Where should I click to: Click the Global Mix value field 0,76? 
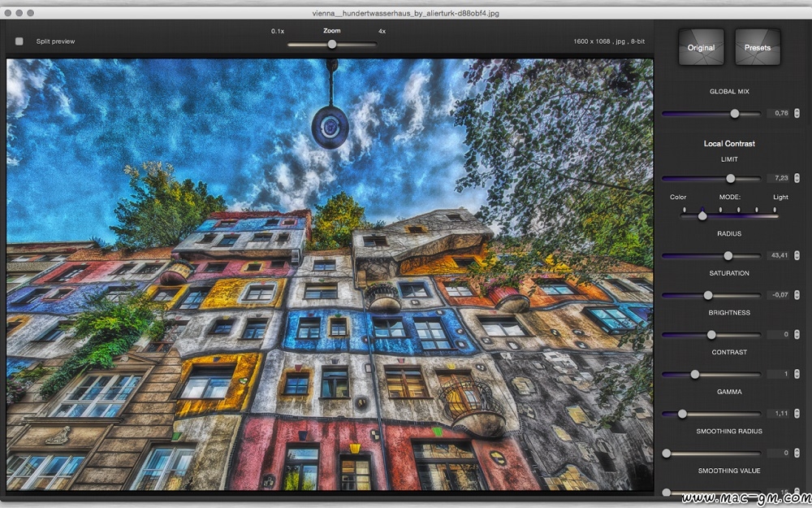(778, 113)
